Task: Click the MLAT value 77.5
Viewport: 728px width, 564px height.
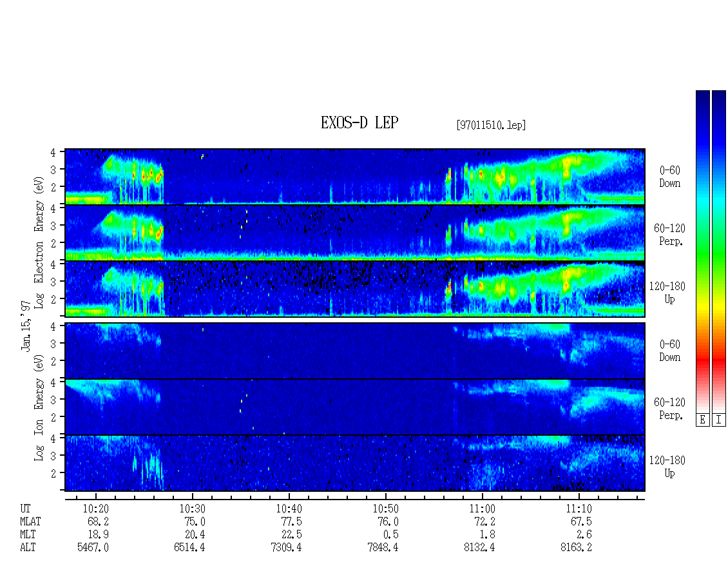Action: 291,521
